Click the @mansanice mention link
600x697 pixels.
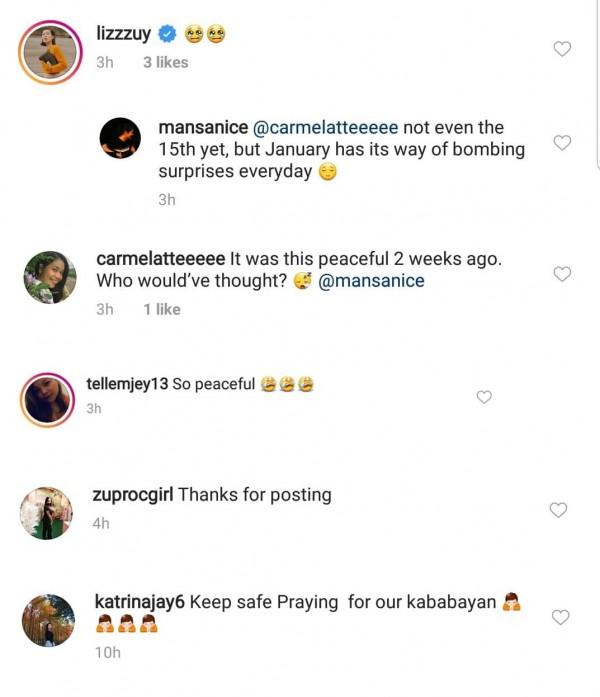371,281
